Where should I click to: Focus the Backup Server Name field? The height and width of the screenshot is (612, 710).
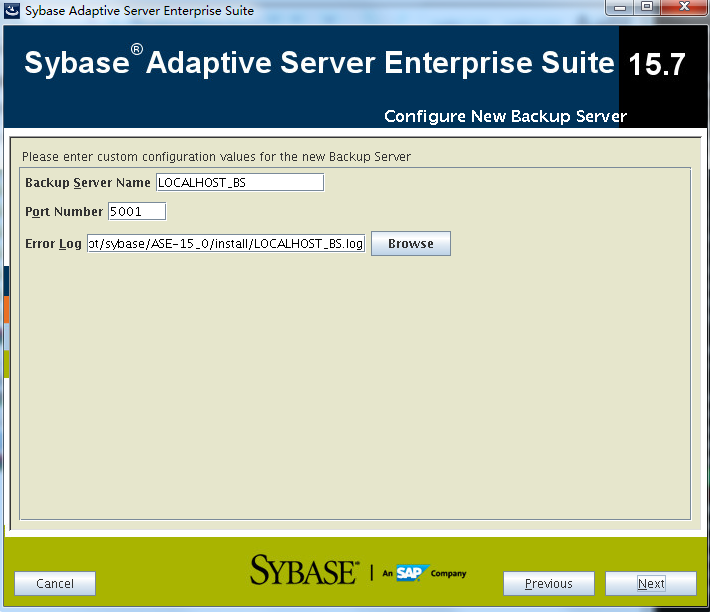(x=239, y=182)
